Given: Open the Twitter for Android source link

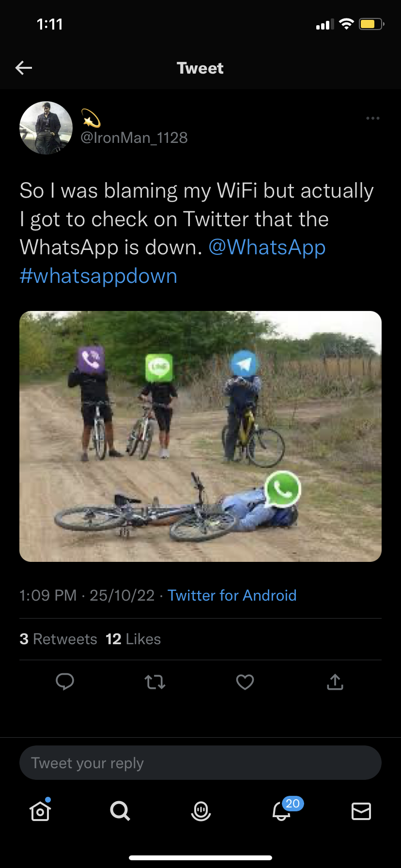Looking at the screenshot, I should click(232, 595).
